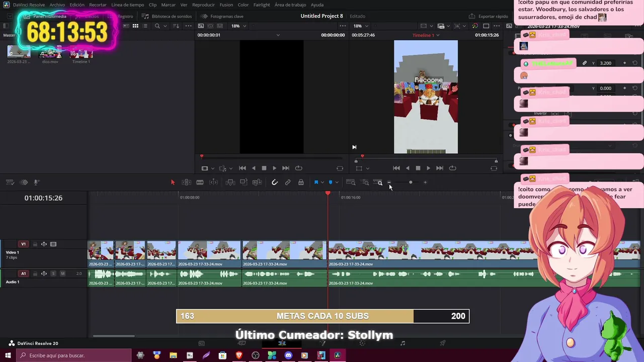Click the timeline viewer scrubber playhead
The width and height of the screenshot is (644, 362).
click(362, 156)
